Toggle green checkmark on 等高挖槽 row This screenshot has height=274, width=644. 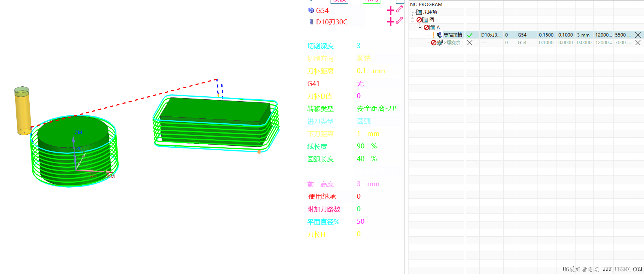(470, 35)
